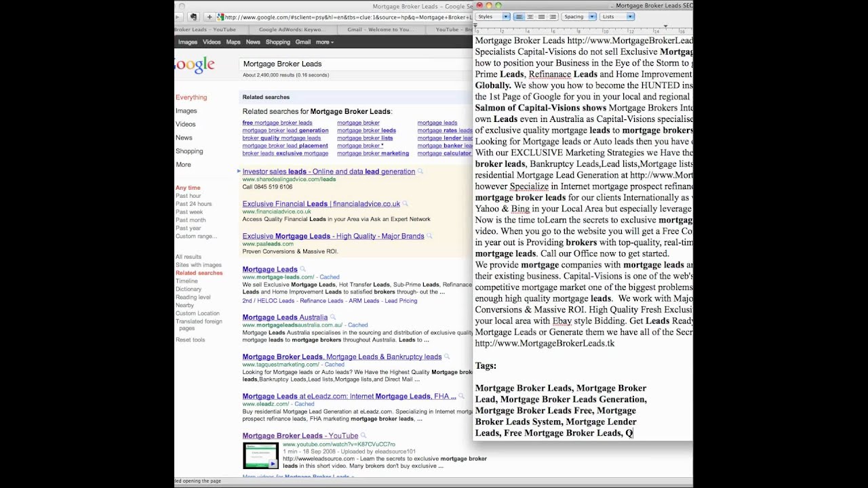Click the Google logo
Viewport: 868px width, 488px height.
[x=195, y=65]
